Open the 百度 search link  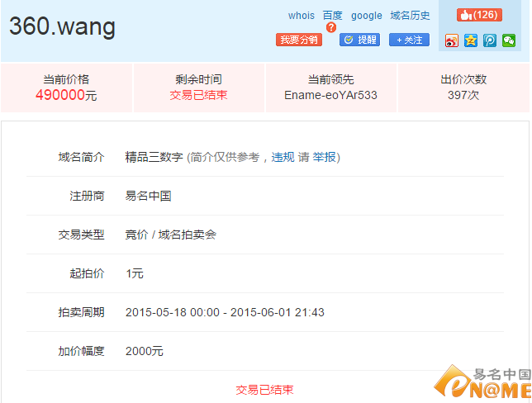coord(332,16)
